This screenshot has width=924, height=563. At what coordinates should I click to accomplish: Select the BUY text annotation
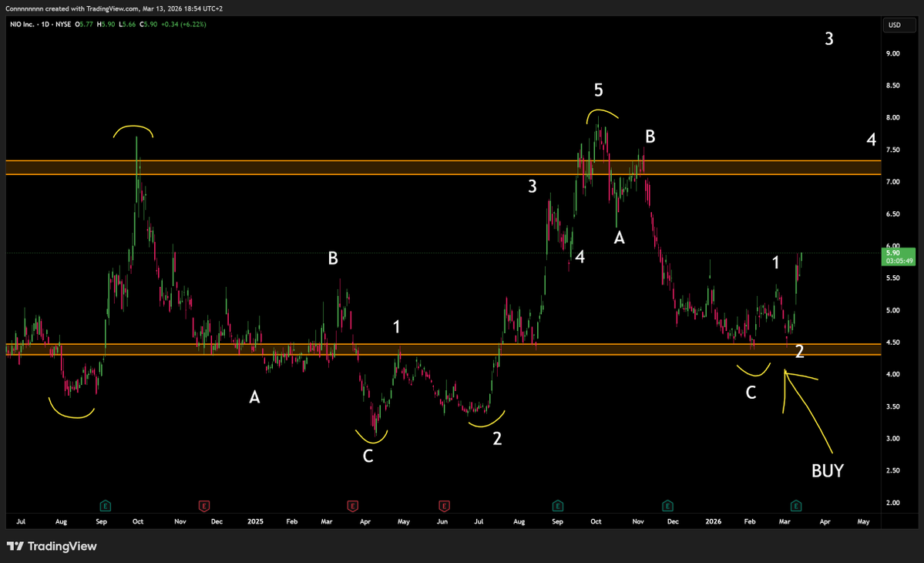pyautogui.click(x=828, y=471)
